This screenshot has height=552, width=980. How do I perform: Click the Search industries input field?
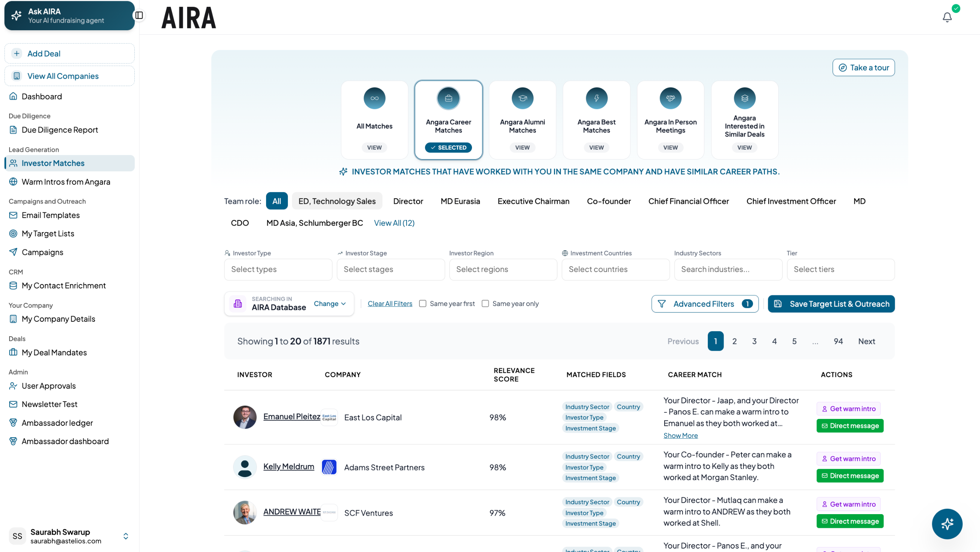(728, 269)
